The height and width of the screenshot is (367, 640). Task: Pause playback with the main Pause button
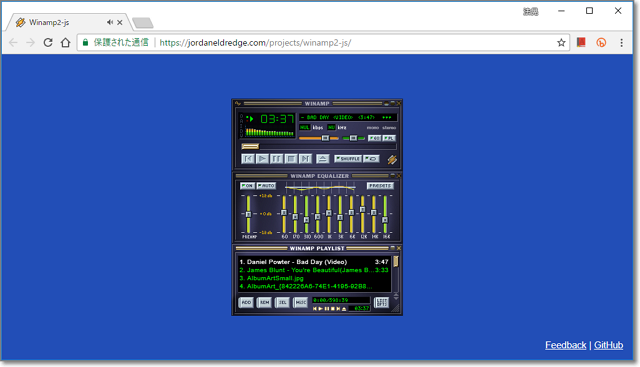click(x=276, y=159)
